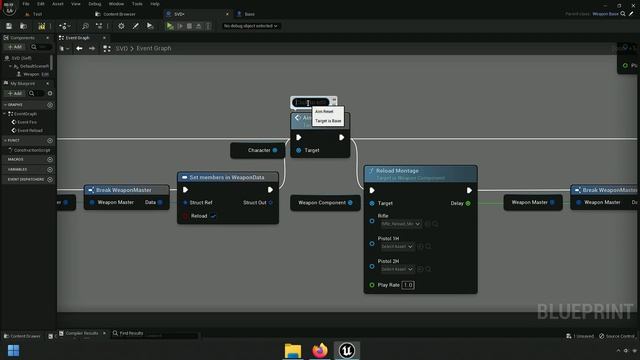The height and width of the screenshot is (360, 640).
Task: Navigate forward with the graph right arrow
Action: pos(92,49)
